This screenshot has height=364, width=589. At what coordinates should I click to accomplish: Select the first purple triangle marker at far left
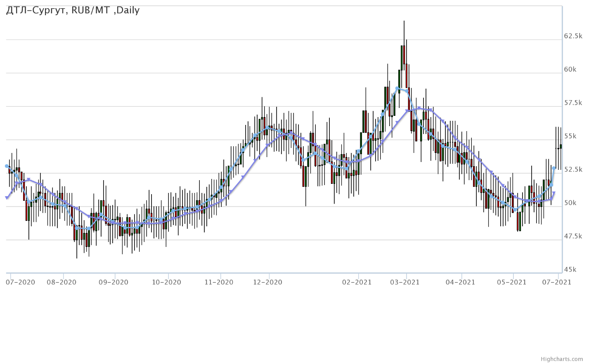(7, 198)
